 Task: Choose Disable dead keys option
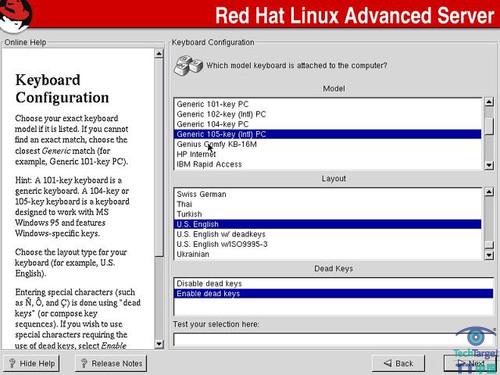coord(333,284)
